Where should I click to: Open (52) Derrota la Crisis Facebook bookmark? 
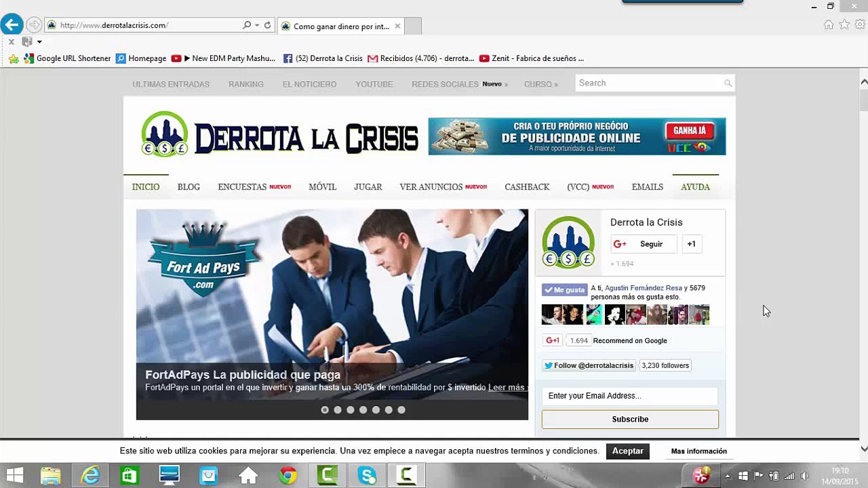click(323, 58)
